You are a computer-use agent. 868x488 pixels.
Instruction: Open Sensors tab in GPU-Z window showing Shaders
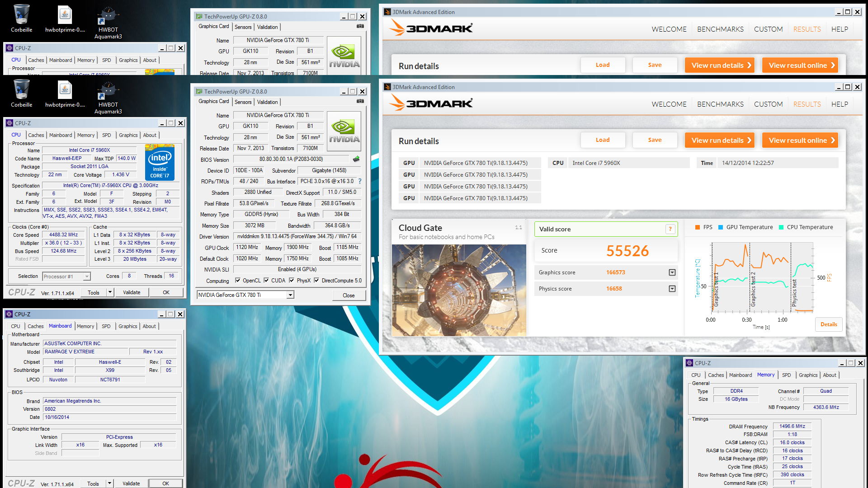[243, 102]
